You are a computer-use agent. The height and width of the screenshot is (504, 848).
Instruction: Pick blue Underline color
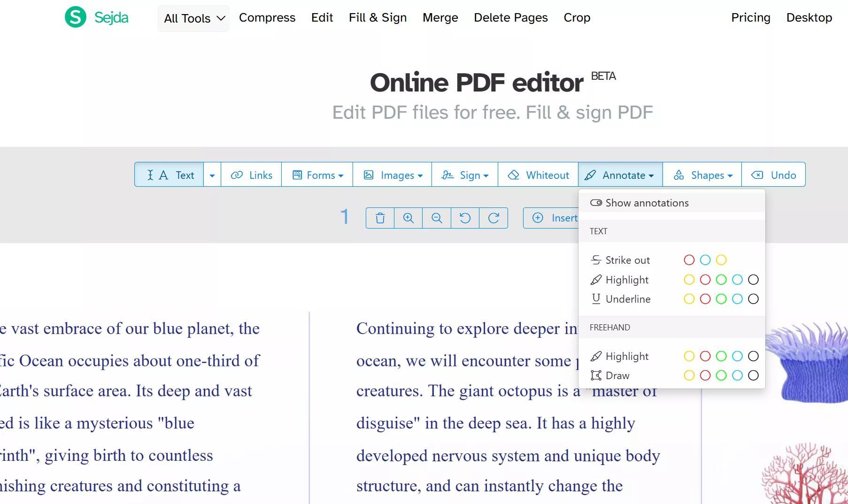coord(738,299)
